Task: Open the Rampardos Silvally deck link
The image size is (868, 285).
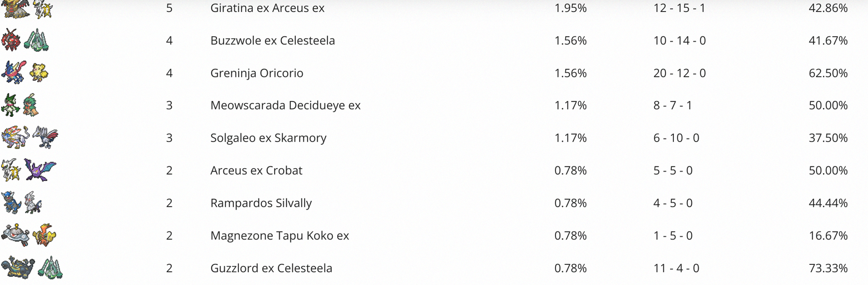Action: (261, 203)
